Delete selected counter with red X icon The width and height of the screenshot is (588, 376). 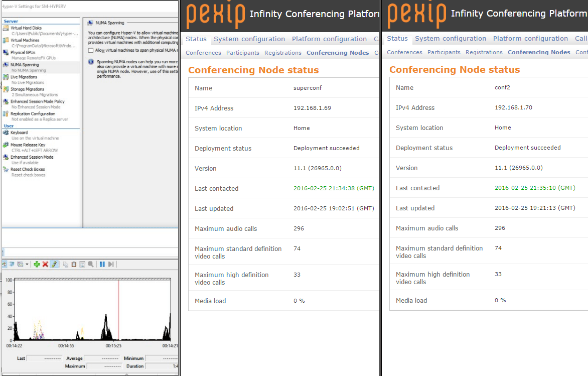pos(45,264)
